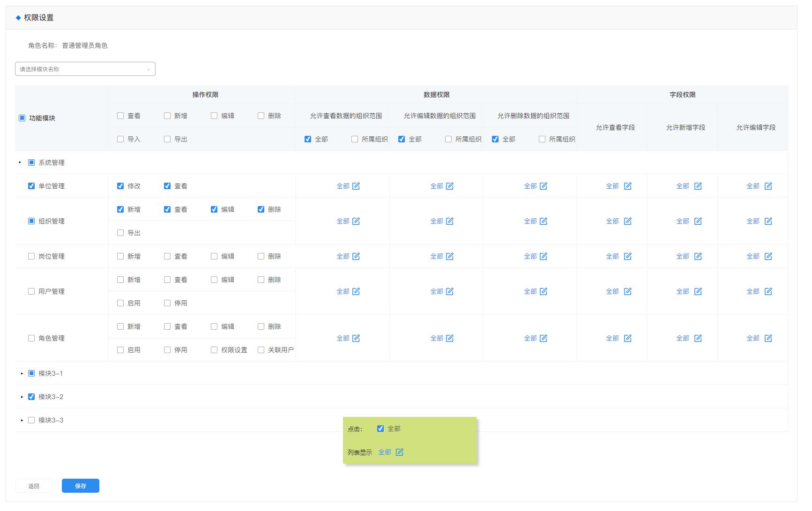Uncheck 删除 permission for 组织管理

(261, 209)
